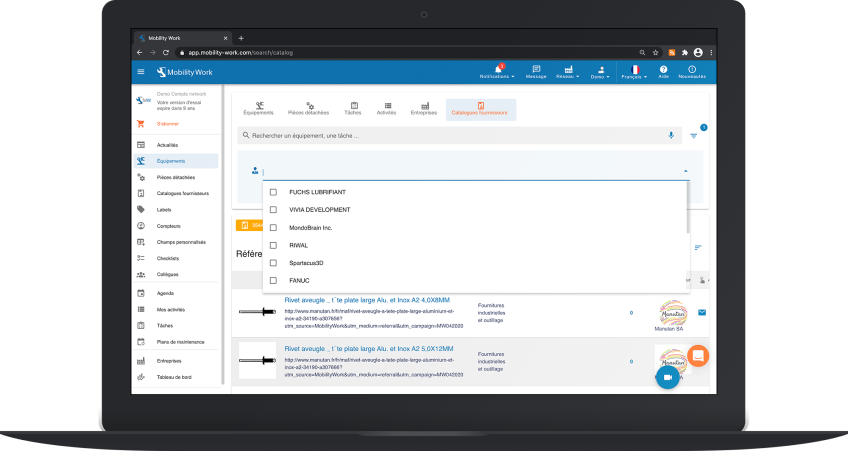
Task: Check the MondoBrain Inc. checkbox
Action: 273,228
